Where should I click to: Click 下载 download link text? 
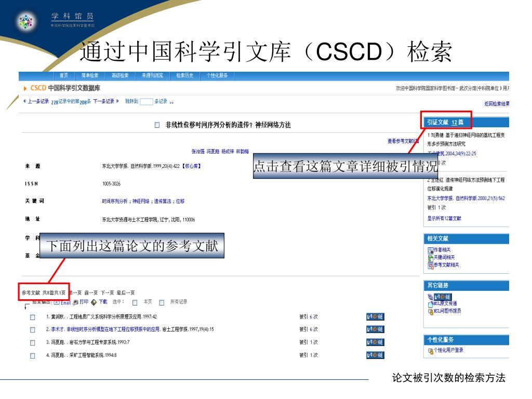point(103,301)
